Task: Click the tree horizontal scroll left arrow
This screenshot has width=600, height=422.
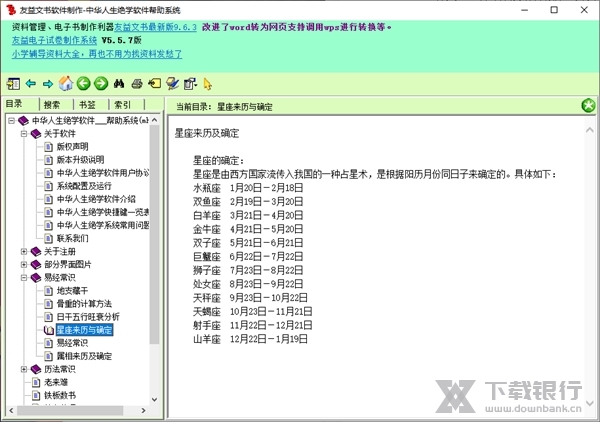Action: point(11,411)
